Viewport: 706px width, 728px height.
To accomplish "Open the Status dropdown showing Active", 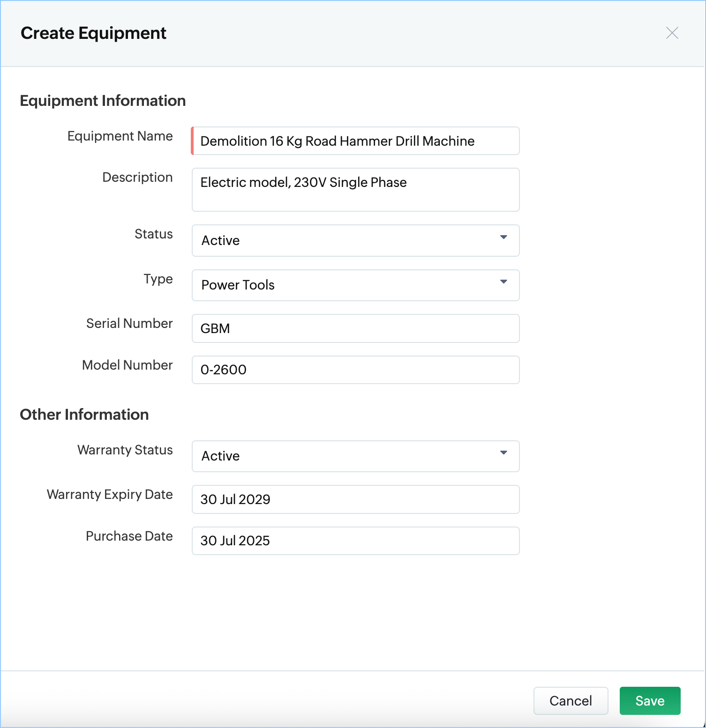I will 355,240.
